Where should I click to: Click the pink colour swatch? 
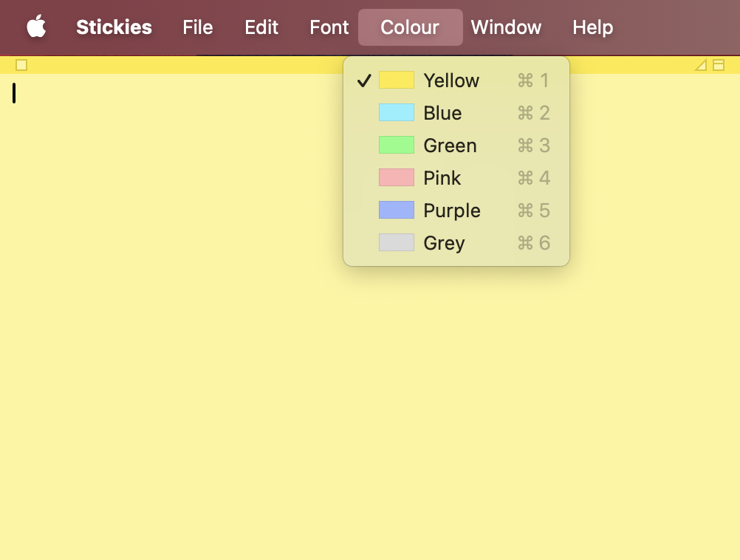click(x=397, y=177)
